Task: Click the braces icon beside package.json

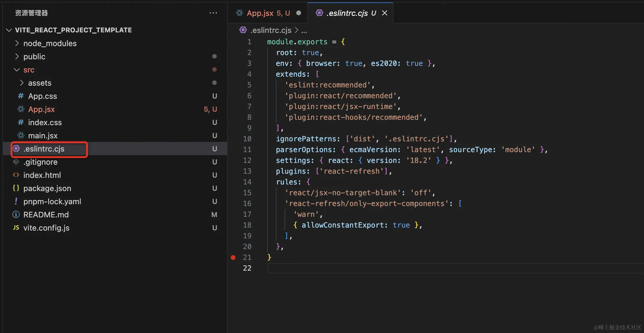Action: 16,188
